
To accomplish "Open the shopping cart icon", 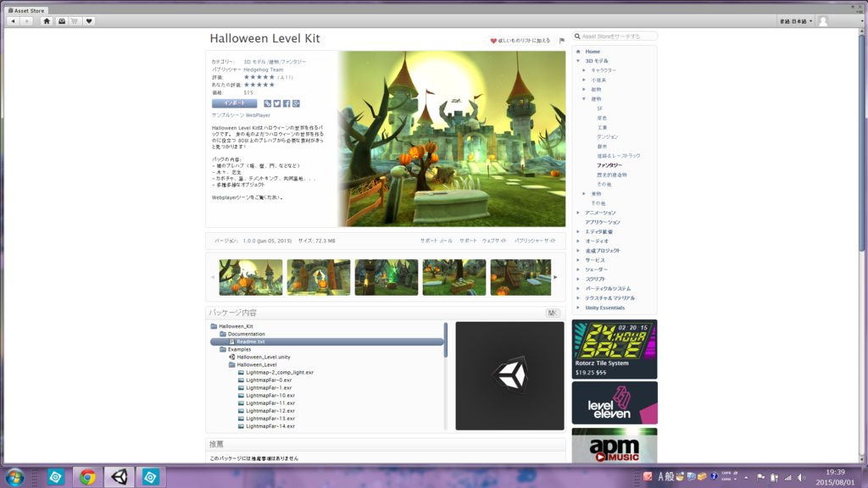I will [75, 22].
